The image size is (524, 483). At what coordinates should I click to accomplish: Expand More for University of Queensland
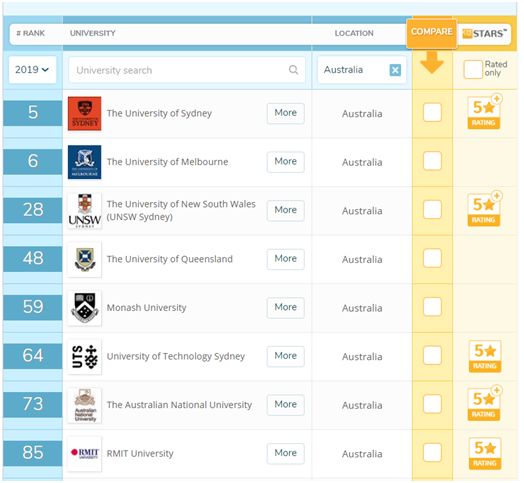tap(285, 259)
